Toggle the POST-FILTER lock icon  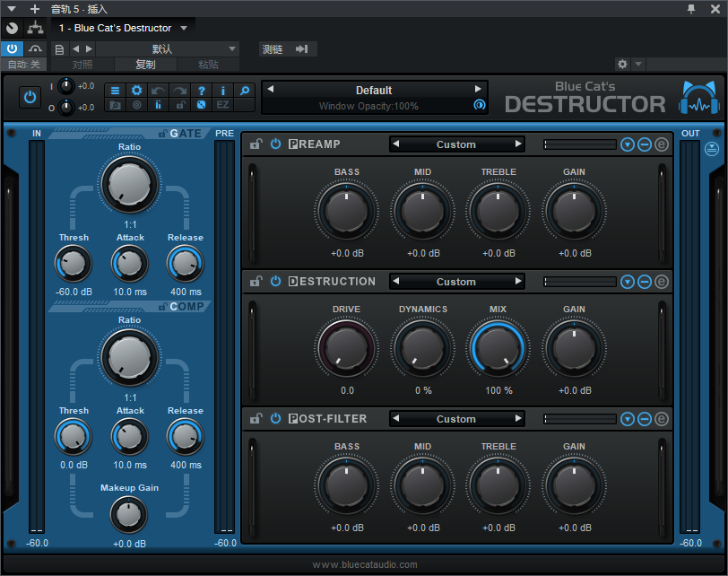[x=256, y=418]
